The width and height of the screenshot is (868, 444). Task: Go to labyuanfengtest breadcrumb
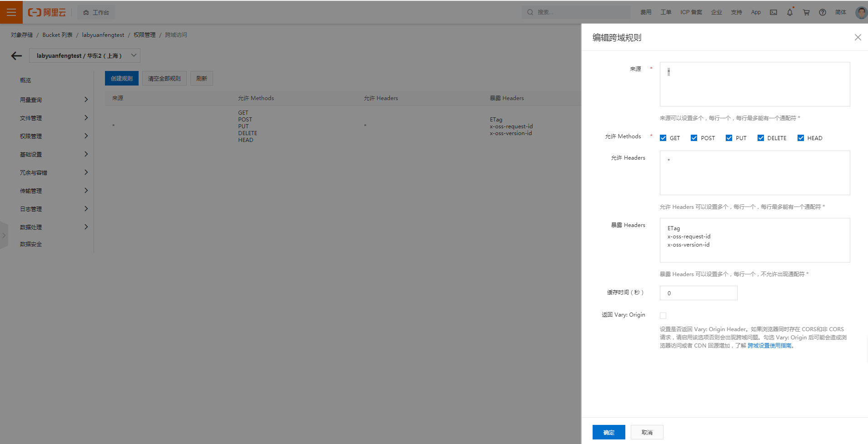pyautogui.click(x=103, y=35)
